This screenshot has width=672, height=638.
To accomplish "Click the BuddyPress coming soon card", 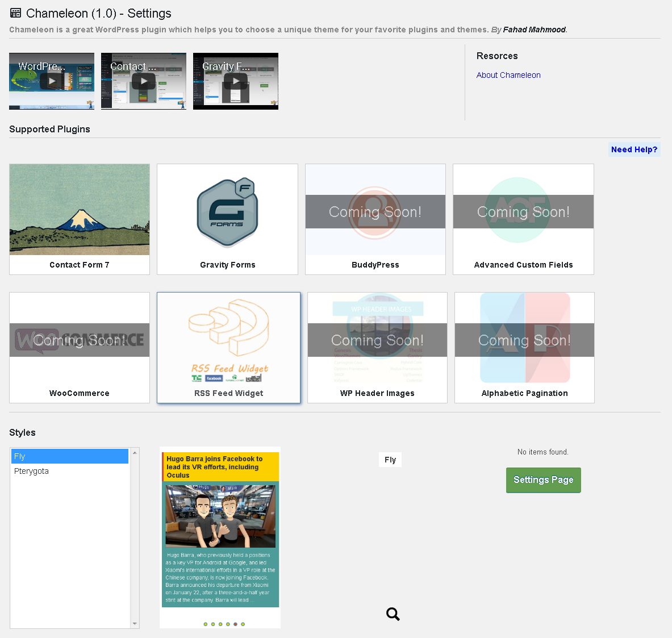I will coord(375,219).
